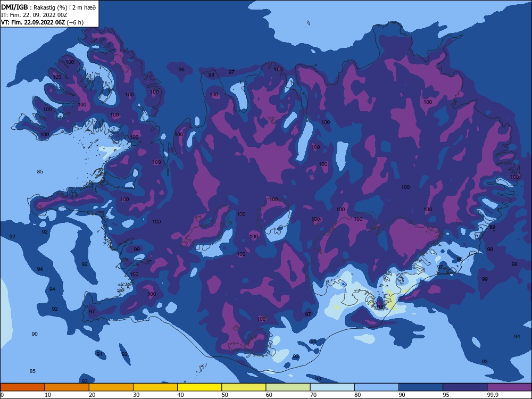Click the legend scale label '20'
Image resolution: width=532 pixels, height=399 pixels.
[92, 395]
